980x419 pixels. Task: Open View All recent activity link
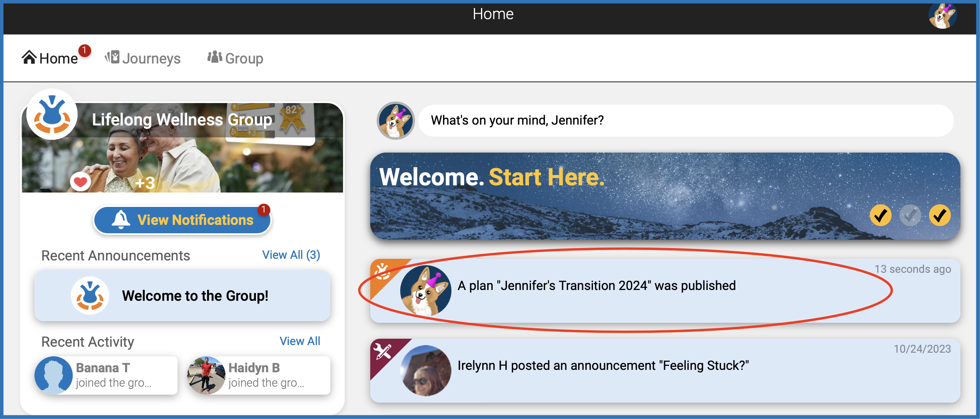point(299,341)
